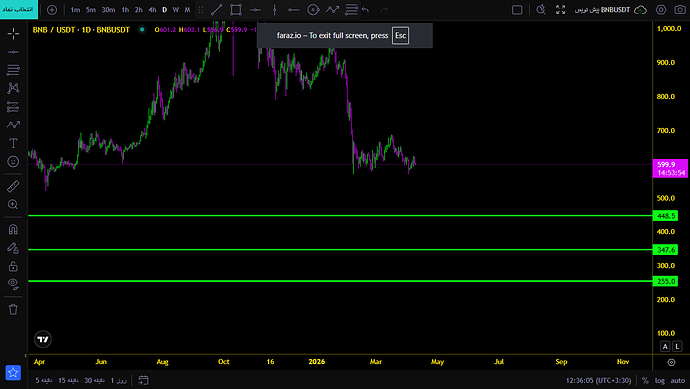Toggle auto-fit A scale button

(665, 347)
